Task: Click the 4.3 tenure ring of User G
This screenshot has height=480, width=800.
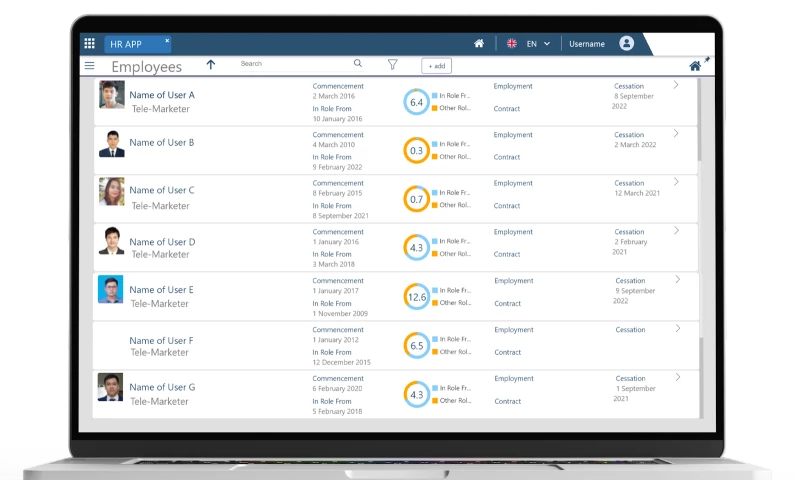Action: (x=417, y=394)
